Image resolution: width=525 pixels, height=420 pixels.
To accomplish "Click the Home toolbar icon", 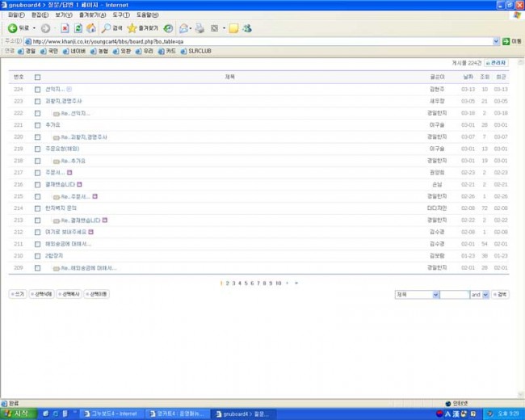I will pyautogui.click(x=90, y=28).
